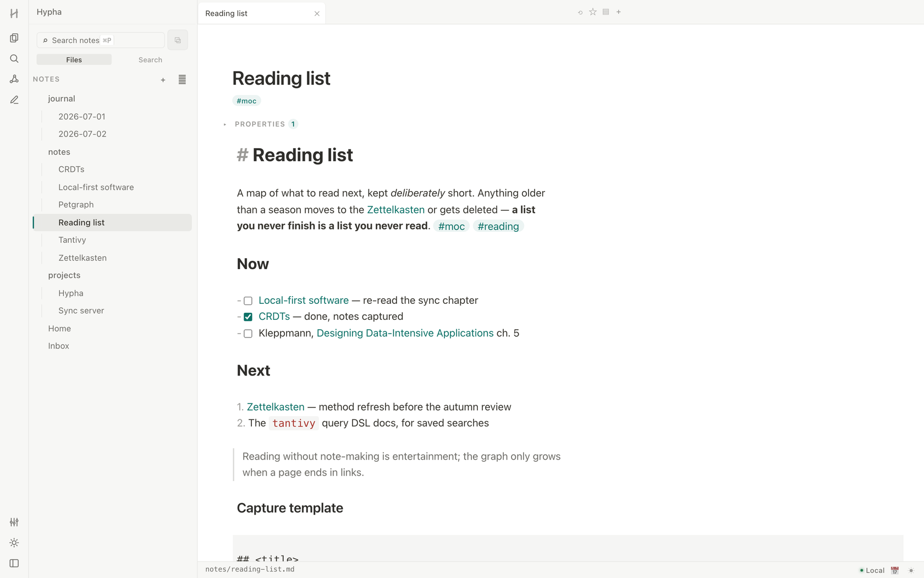924x578 pixels.
Task: Switch to the Files tab
Action: click(74, 59)
